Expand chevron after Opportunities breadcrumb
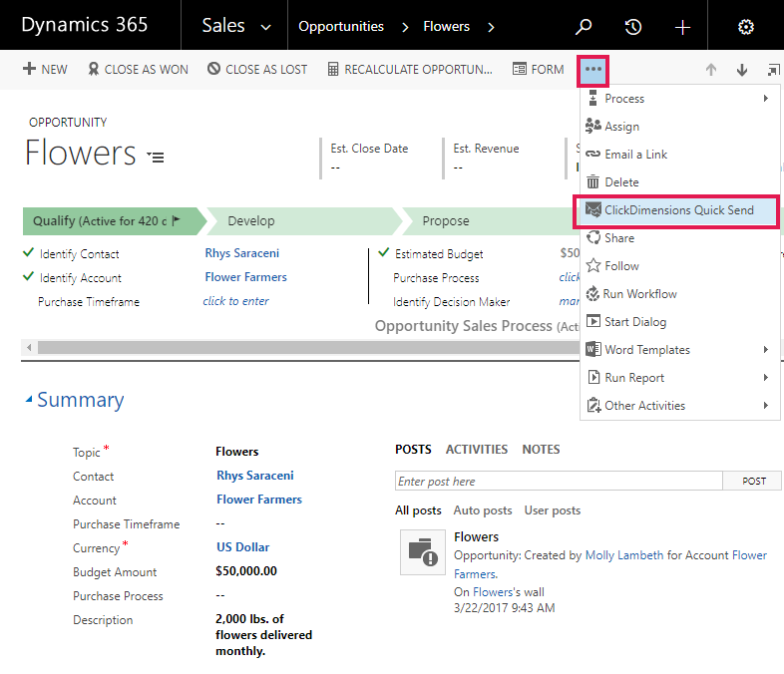 click(x=405, y=27)
